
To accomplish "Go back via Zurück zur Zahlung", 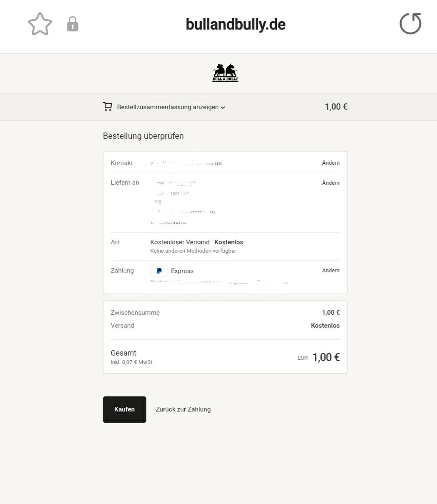I will pyautogui.click(x=183, y=409).
